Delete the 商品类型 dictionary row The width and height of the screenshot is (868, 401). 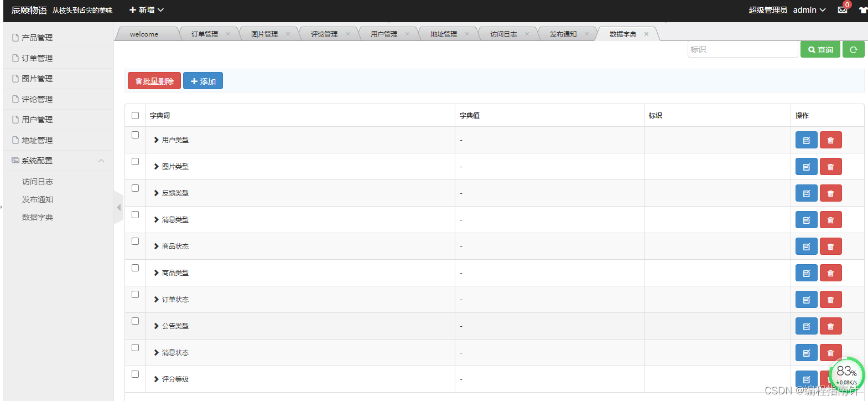830,273
